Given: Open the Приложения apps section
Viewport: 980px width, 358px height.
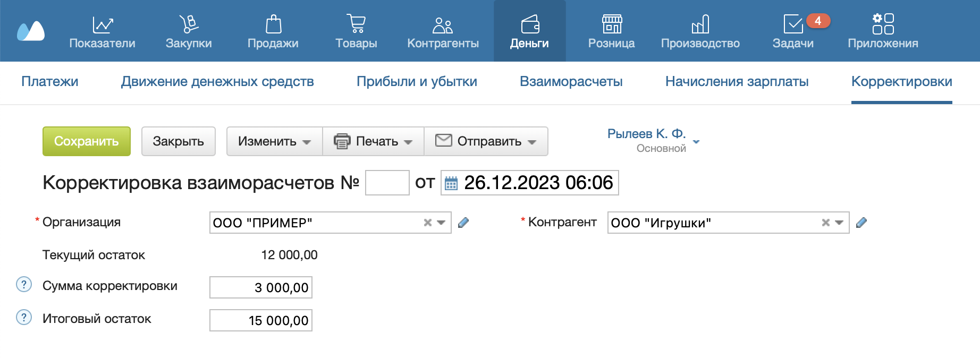Looking at the screenshot, I should point(883,32).
